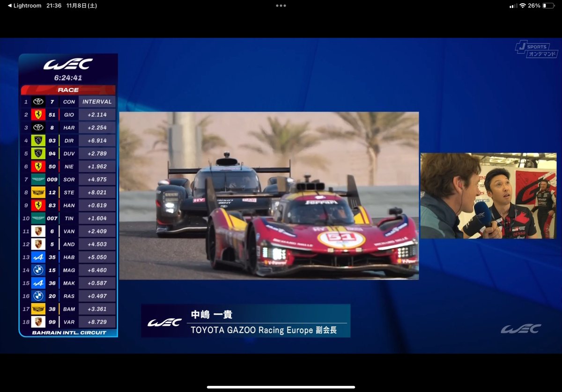Click the Porsche logo for car 99
This screenshot has height=392, width=562.
click(38, 322)
